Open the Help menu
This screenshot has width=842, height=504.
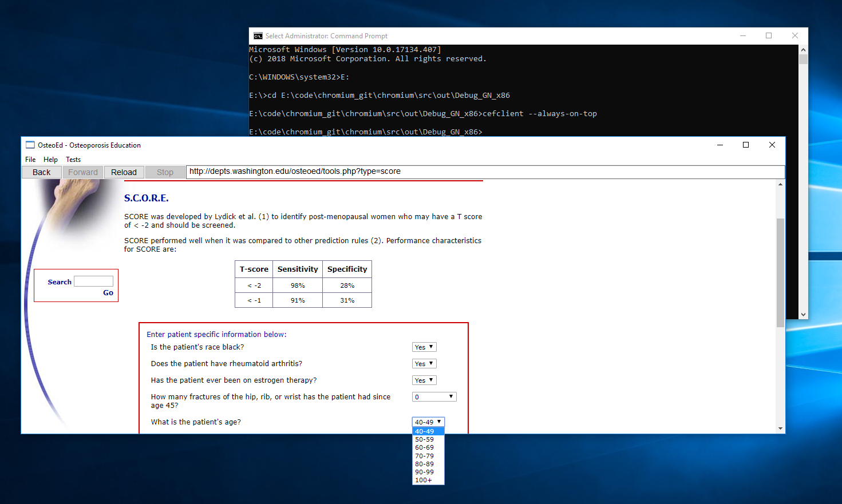50,159
